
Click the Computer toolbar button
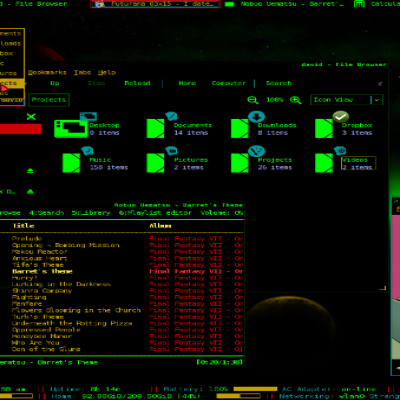click(x=229, y=83)
